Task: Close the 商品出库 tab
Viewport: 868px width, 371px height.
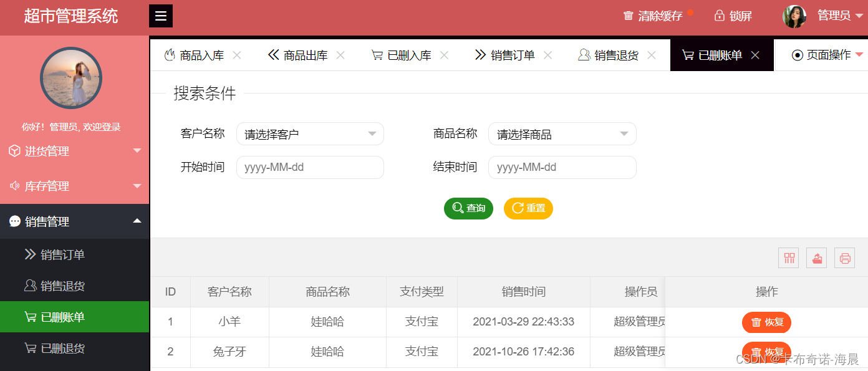Action: [x=340, y=55]
